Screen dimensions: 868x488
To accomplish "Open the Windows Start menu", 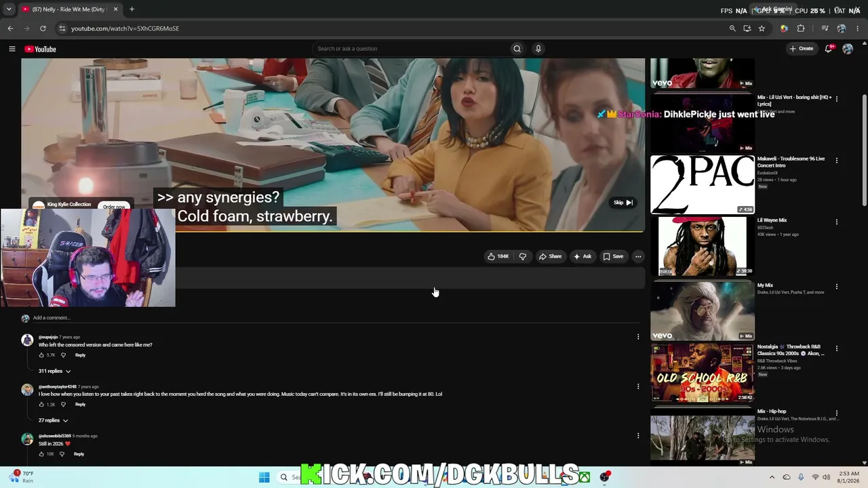I will [x=264, y=477].
